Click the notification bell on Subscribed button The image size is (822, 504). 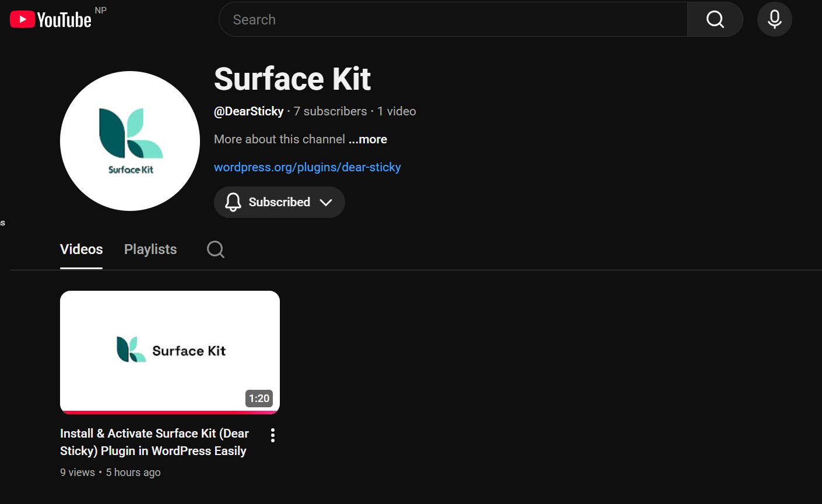[x=233, y=202]
